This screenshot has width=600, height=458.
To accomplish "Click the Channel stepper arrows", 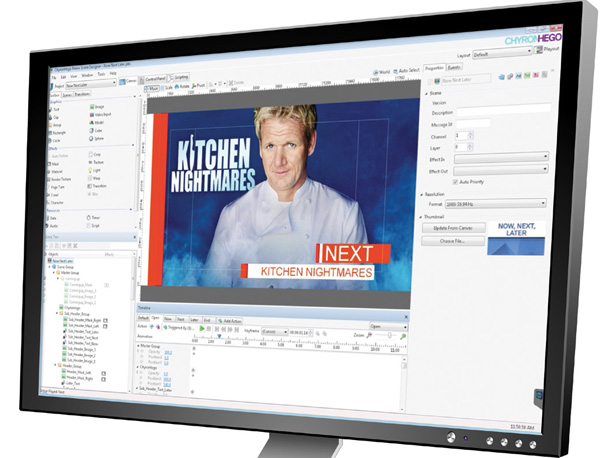I will click(x=471, y=135).
